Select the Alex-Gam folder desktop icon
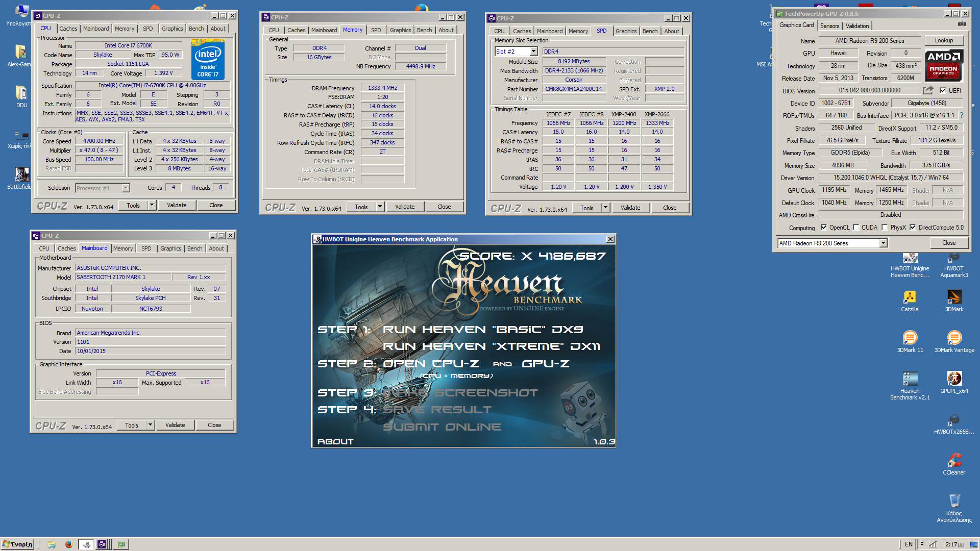 click(19, 56)
